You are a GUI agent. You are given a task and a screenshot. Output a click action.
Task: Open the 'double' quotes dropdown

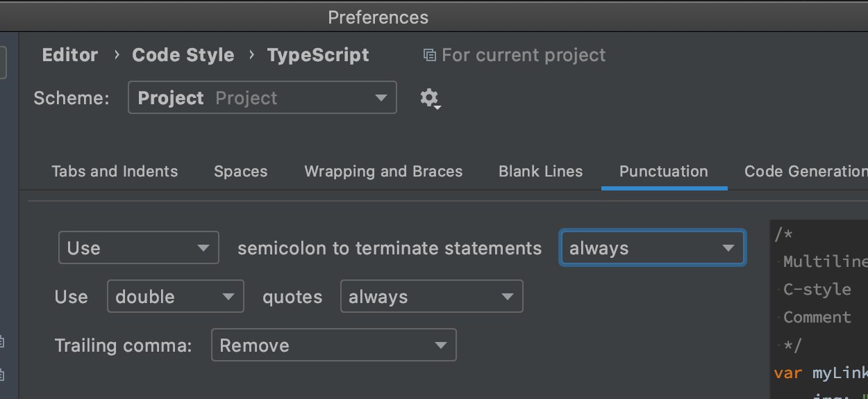tap(176, 297)
